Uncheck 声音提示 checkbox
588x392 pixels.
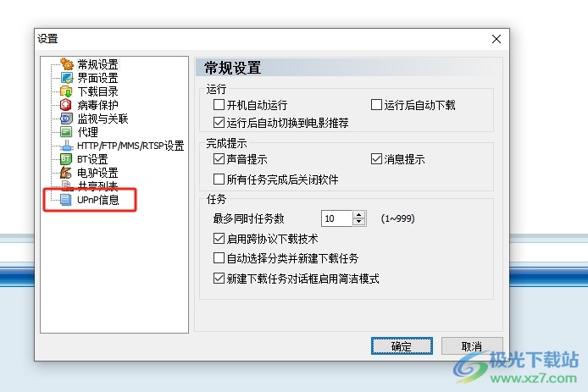point(219,159)
